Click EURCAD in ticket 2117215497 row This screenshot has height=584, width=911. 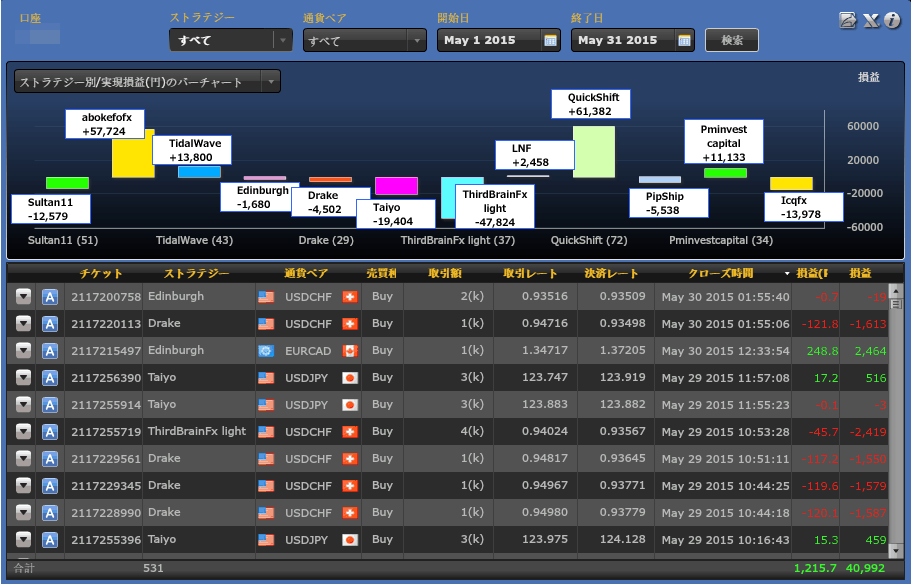(x=308, y=351)
